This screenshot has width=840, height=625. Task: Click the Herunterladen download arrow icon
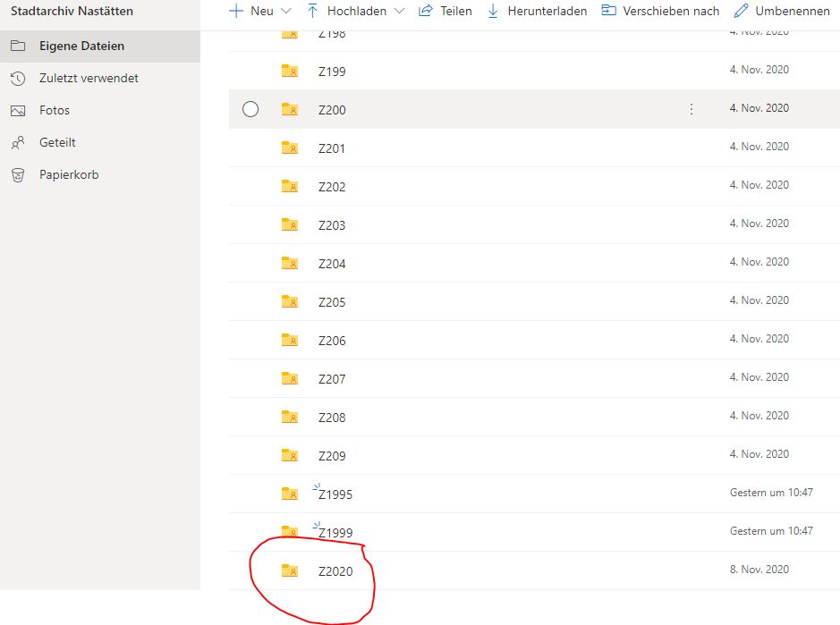pyautogui.click(x=493, y=11)
